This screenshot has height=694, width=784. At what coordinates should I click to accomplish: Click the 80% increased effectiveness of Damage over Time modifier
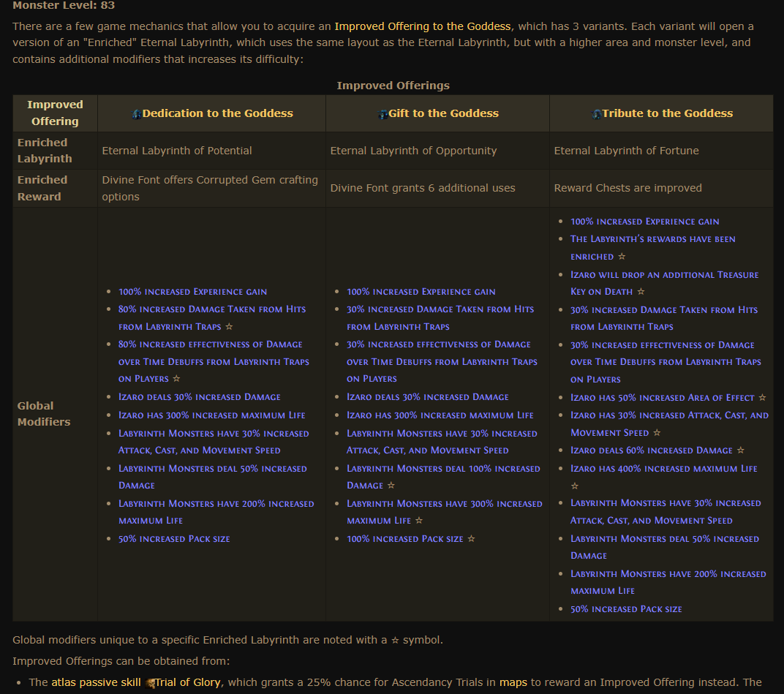coord(214,361)
